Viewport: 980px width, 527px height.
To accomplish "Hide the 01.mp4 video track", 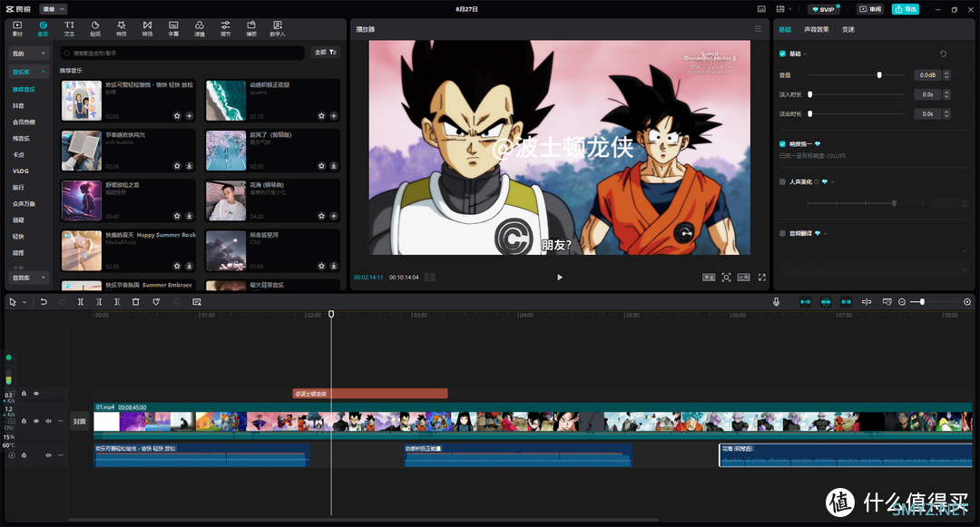I will click(36, 421).
